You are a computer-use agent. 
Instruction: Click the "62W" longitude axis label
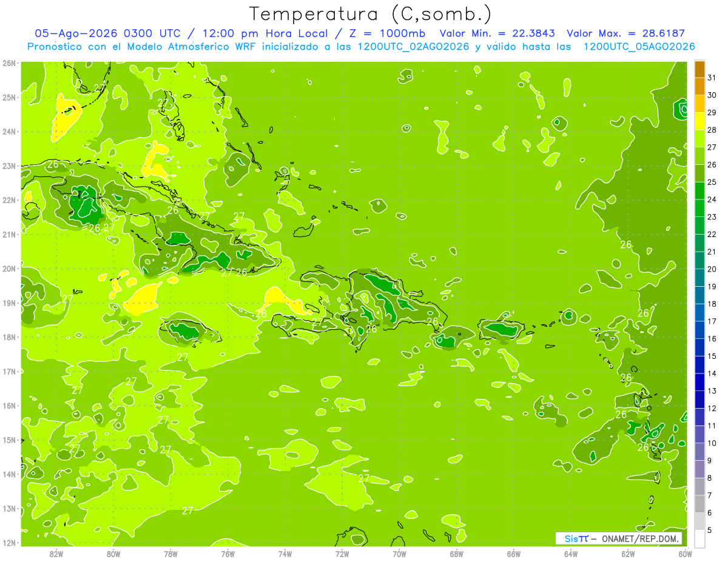tap(628, 554)
